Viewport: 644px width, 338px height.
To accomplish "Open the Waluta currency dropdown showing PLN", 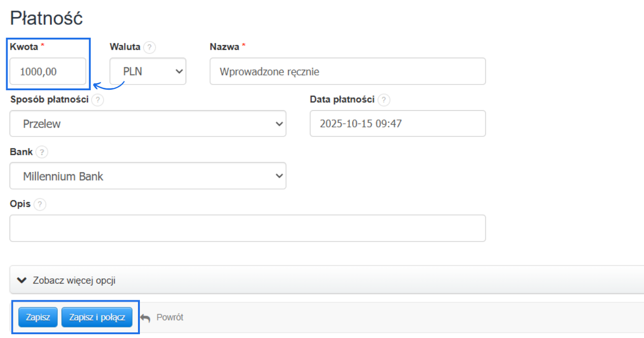I will click(148, 72).
